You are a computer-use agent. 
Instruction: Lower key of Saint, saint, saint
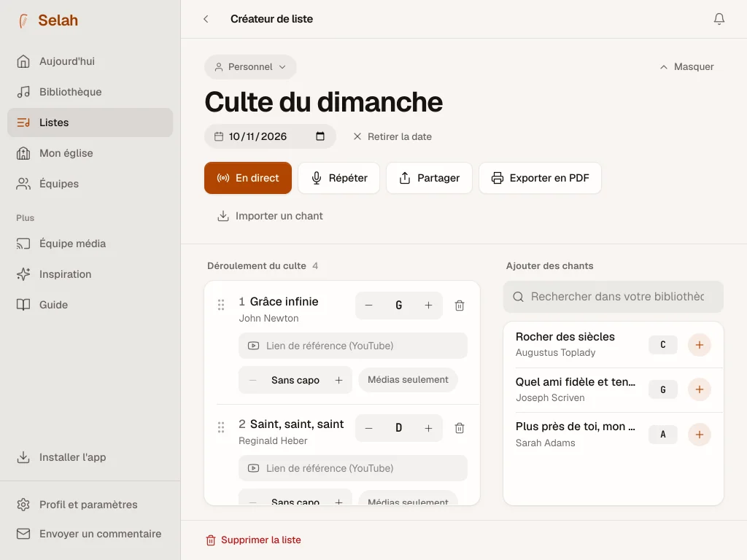pos(368,428)
